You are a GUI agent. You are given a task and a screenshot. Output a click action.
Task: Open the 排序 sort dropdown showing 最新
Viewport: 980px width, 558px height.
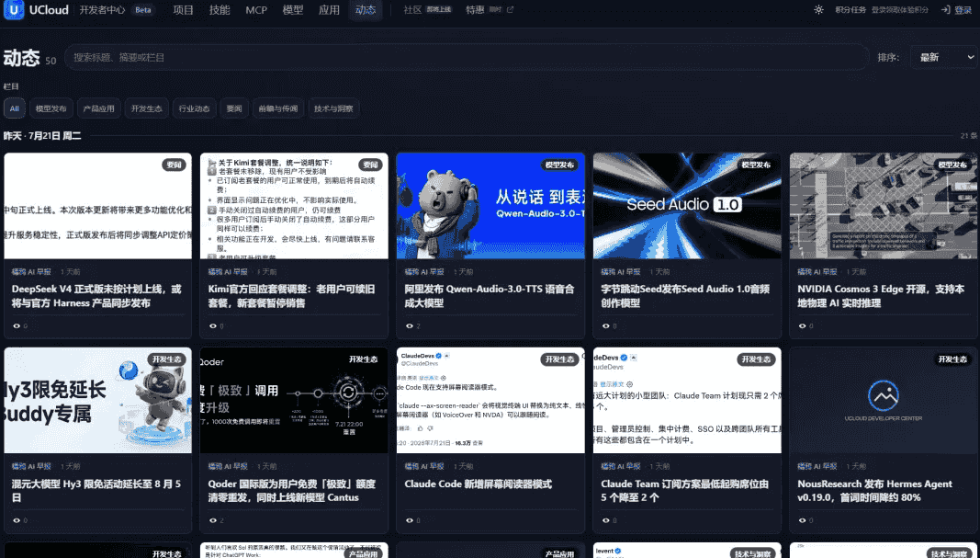(x=944, y=58)
